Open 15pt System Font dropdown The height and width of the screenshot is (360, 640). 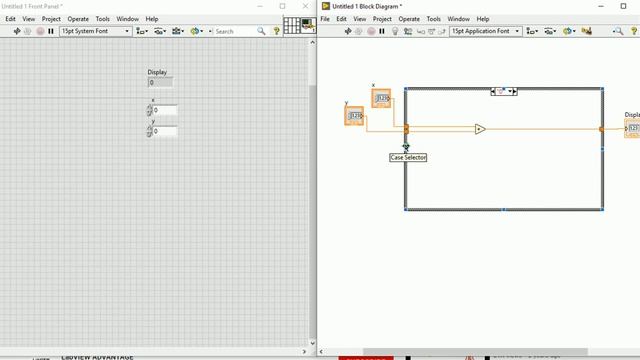pos(96,31)
